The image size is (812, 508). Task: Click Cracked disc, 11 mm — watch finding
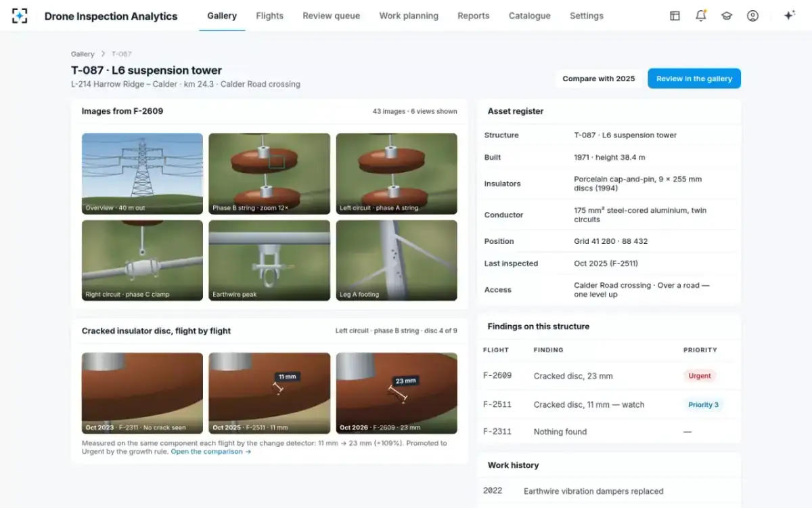[x=589, y=404]
